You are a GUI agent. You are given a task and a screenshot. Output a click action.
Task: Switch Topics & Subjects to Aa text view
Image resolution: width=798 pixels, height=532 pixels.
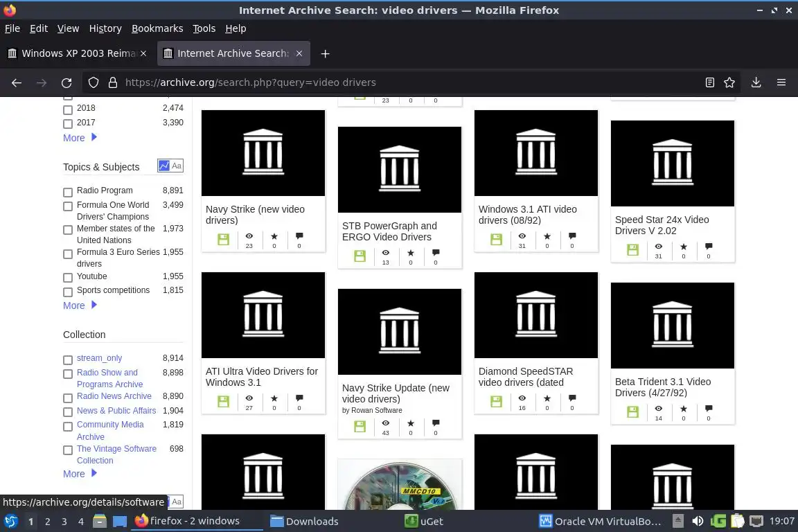(177, 166)
